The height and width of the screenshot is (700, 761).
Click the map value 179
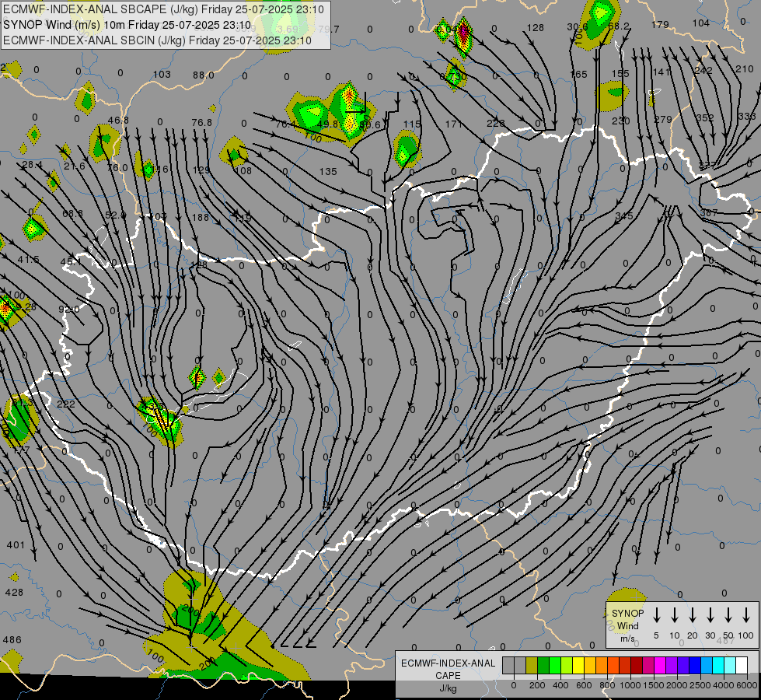click(x=660, y=24)
